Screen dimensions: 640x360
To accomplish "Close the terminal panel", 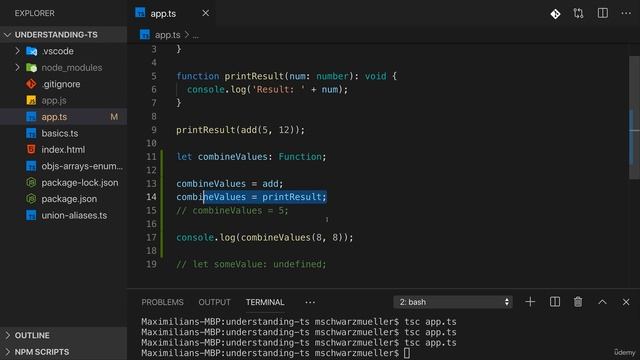I will click(x=626, y=302).
